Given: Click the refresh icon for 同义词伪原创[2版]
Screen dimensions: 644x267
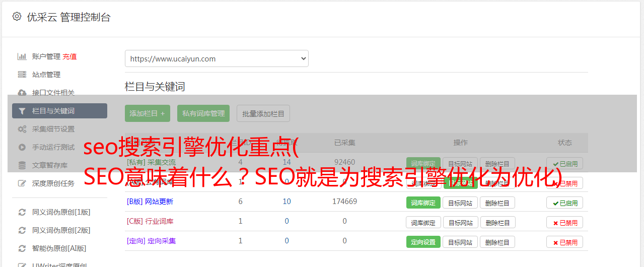Looking at the screenshot, I should point(22,230).
